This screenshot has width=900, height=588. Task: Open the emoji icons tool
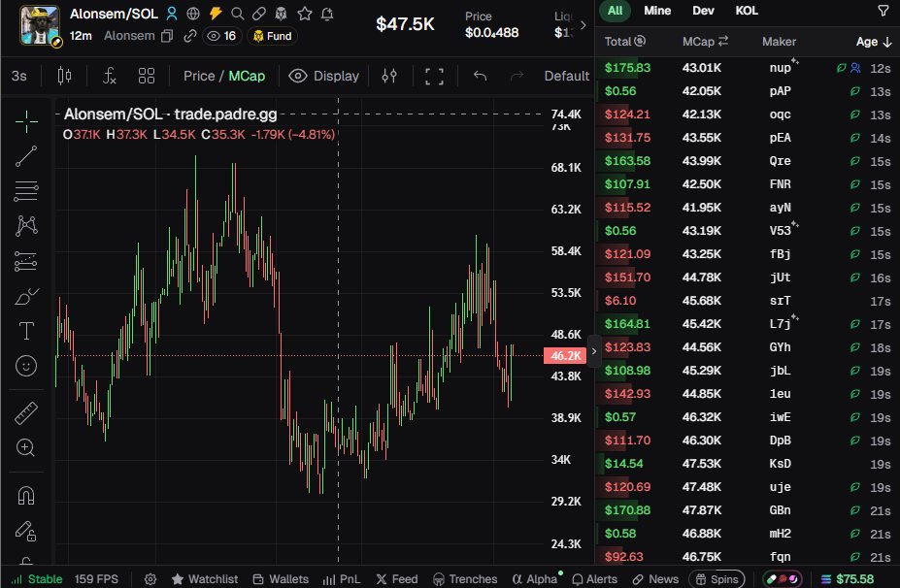coord(26,366)
